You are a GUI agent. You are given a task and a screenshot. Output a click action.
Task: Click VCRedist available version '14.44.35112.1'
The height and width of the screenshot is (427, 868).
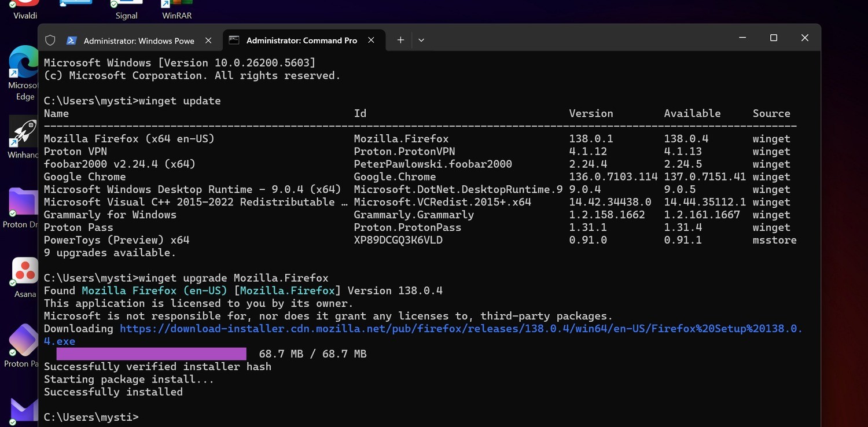pyautogui.click(x=705, y=203)
